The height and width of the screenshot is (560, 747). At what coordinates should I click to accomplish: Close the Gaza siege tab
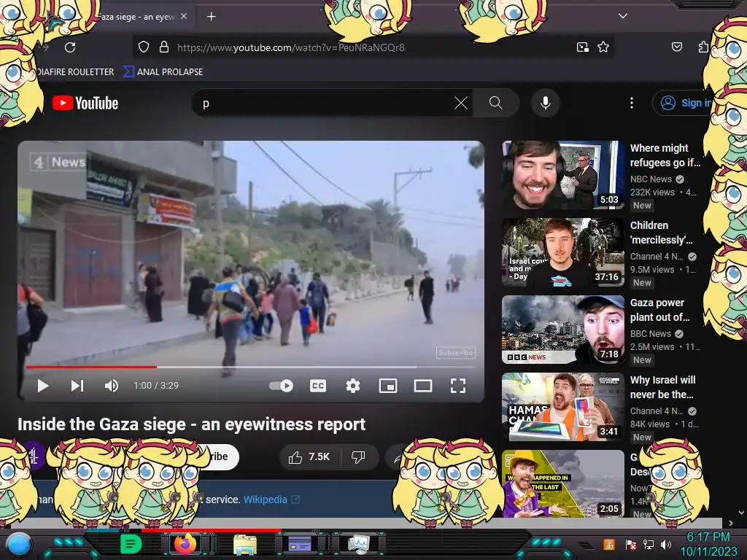point(184,16)
